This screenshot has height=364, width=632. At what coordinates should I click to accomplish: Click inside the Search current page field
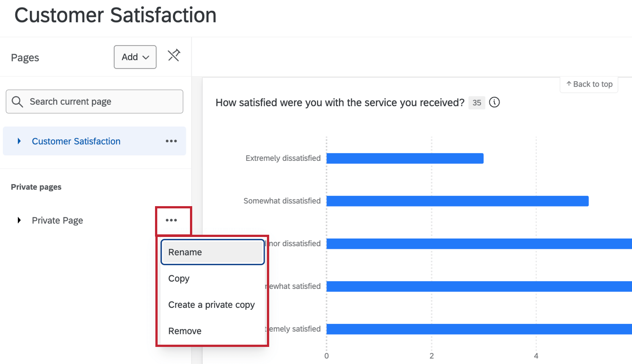click(x=94, y=101)
